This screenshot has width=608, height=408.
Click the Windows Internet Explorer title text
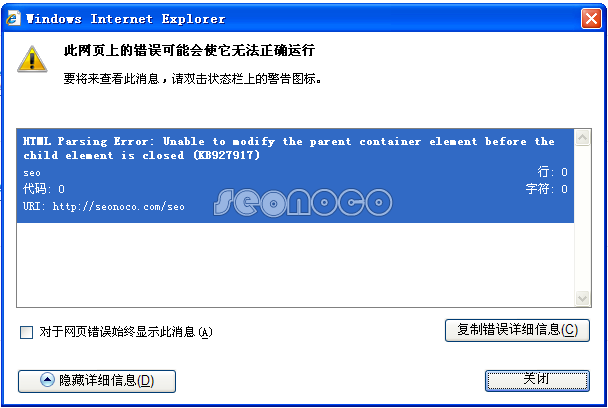point(125,19)
